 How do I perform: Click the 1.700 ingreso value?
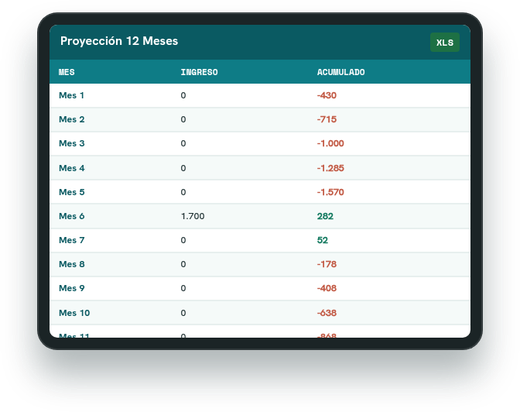193,216
